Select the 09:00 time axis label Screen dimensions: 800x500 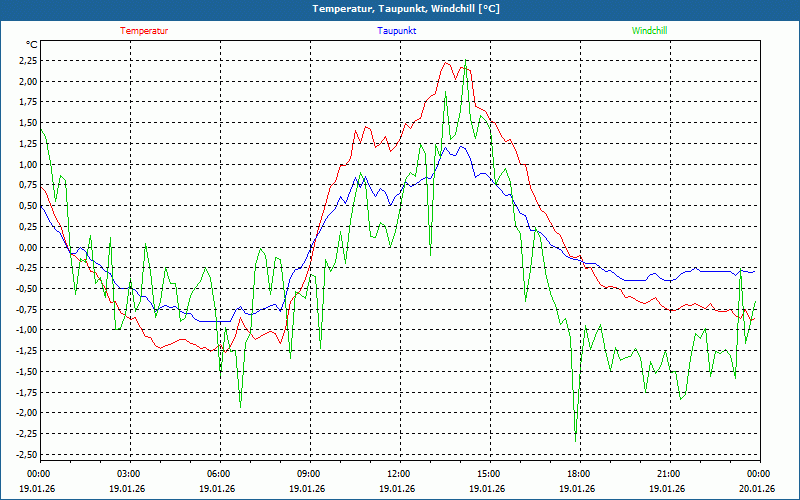pos(308,474)
